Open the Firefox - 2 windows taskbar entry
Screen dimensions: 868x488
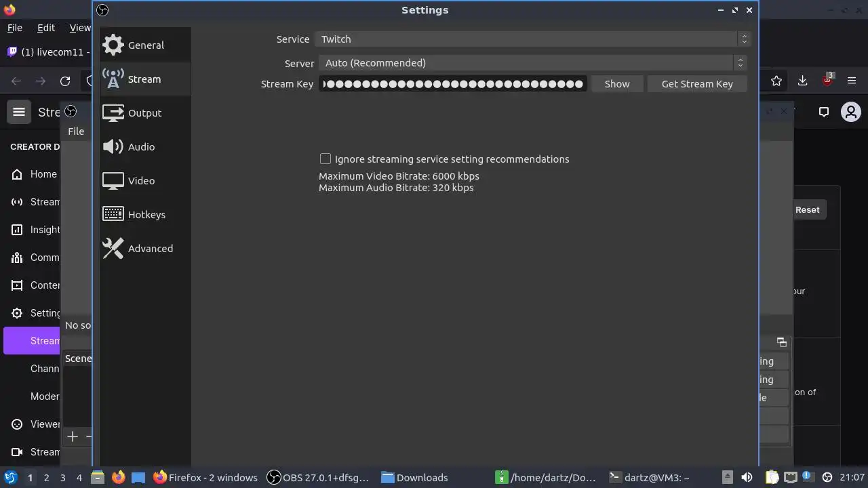click(205, 477)
